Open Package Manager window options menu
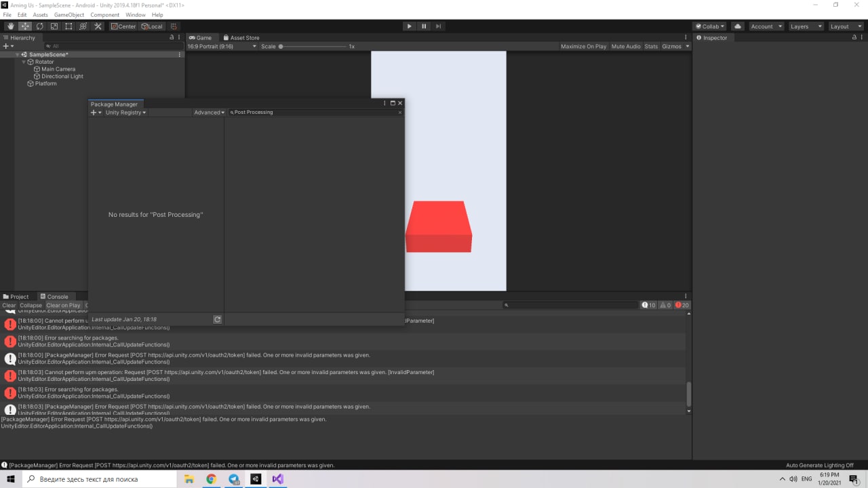The width and height of the screenshot is (868, 488). point(384,103)
